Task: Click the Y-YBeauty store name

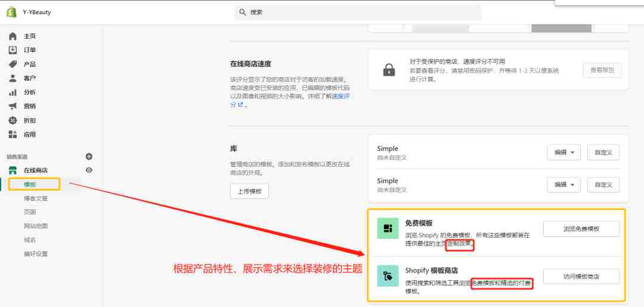Action: (x=37, y=13)
